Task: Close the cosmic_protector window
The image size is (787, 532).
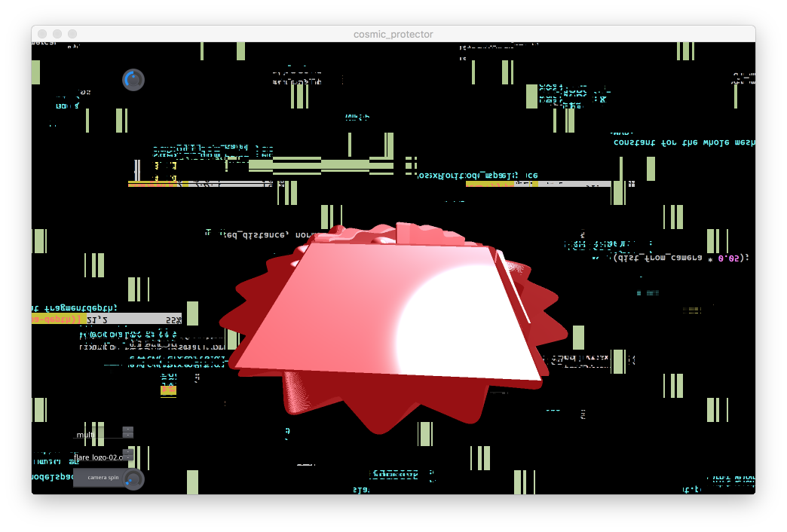Action: click(42, 34)
